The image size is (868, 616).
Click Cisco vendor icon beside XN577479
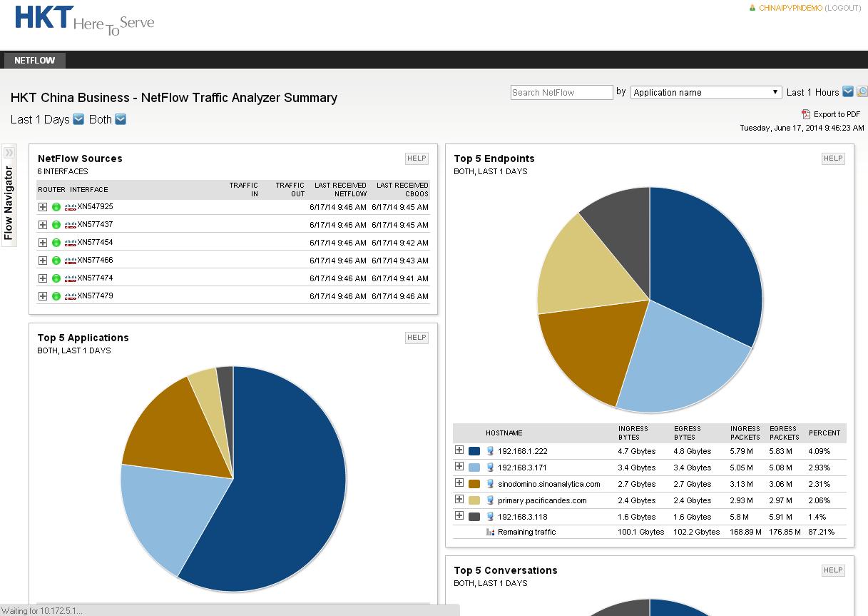point(70,296)
